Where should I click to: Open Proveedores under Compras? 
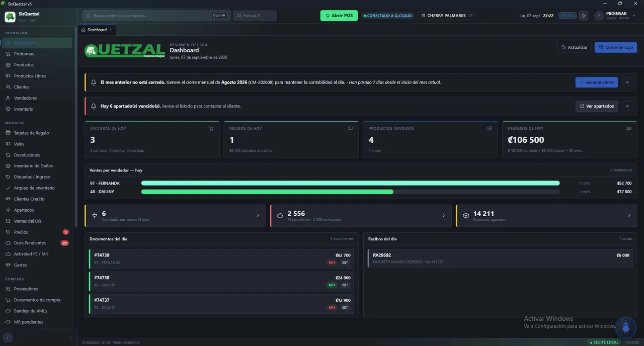pos(37,289)
